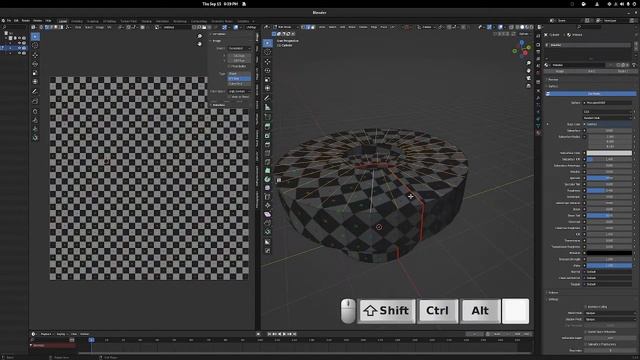The image size is (640, 360).
Task: Activate the Extrude Region tool
Action: [267, 127]
